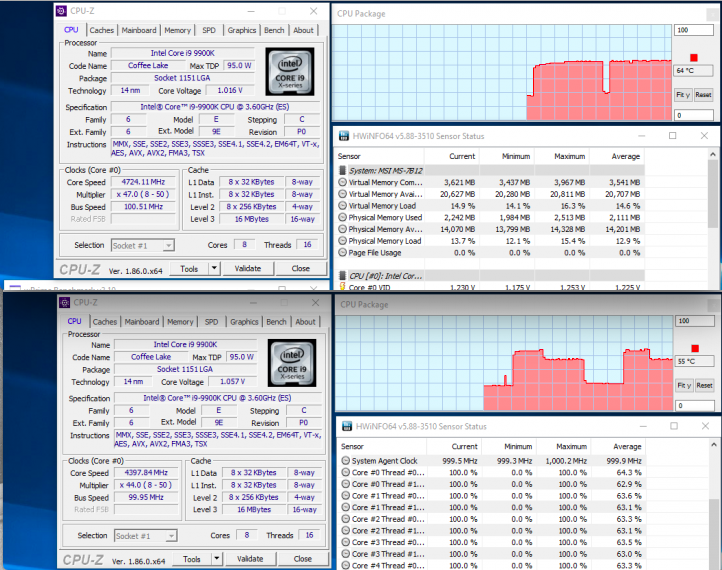Click the Page File Usage sensor icon

coord(342,252)
